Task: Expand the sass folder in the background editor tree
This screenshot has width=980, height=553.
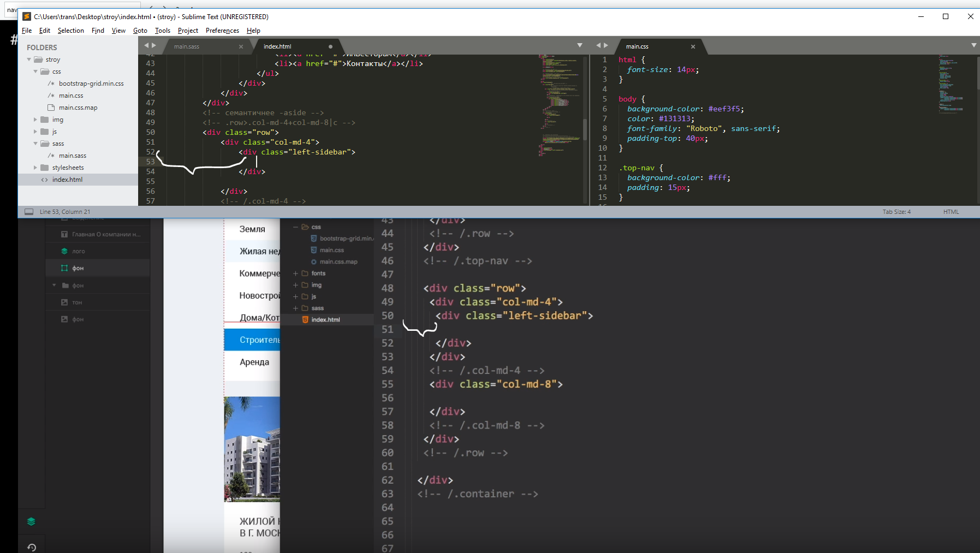Action: pyautogui.click(x=295, y=308)
